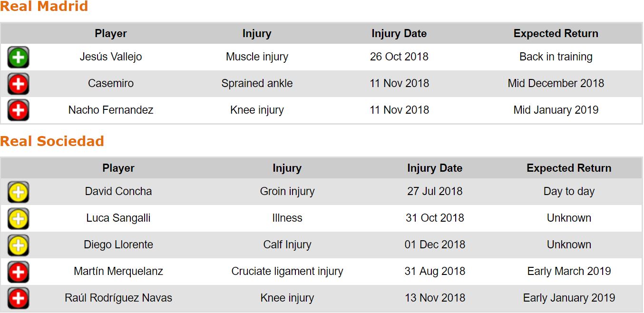
Task: Click Injury column header in Real Sociedad table
Action: pos(287,168)
